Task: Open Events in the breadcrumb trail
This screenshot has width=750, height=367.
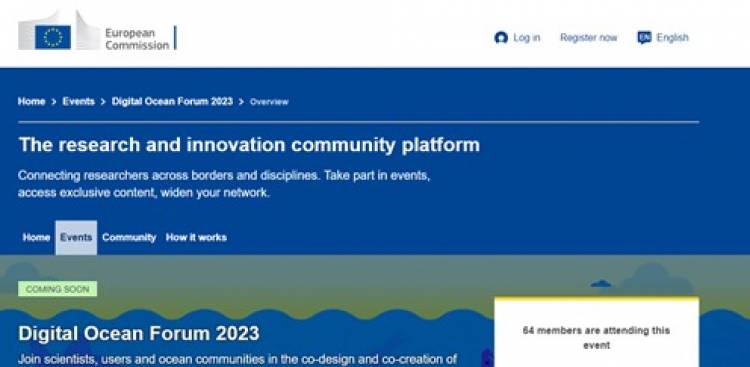Action: pos(78,101)
